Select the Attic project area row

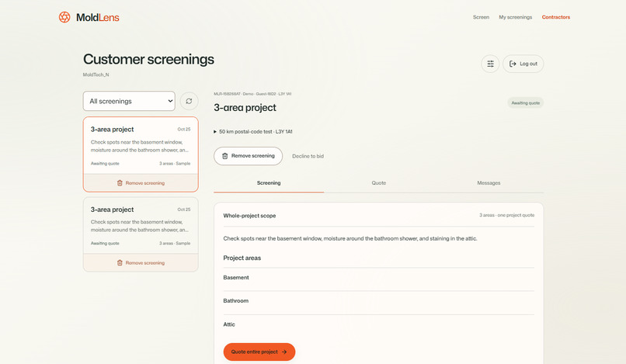378,324
